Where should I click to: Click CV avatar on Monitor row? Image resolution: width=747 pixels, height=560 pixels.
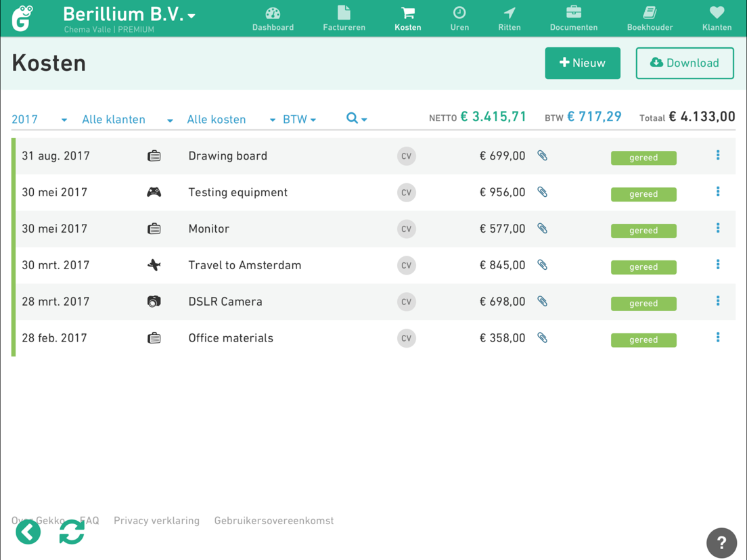(407, 229)
